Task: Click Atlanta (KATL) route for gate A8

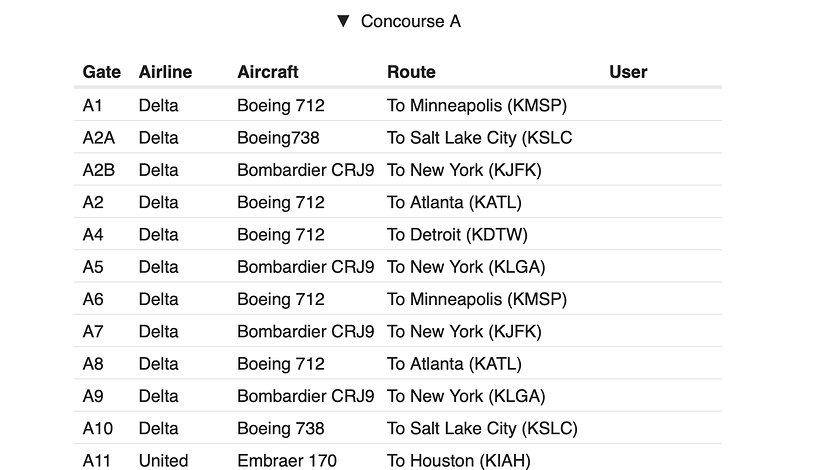Action: [x=454, y=364]
